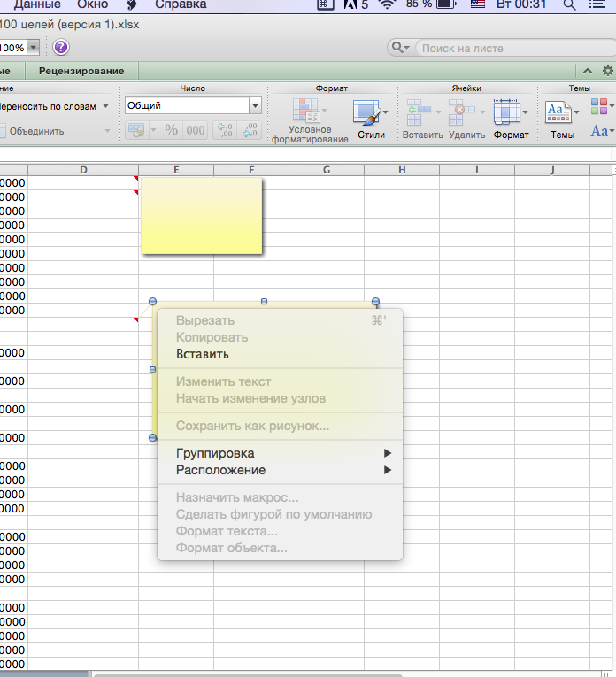Apply the currency number format icon
The image size is (616, 677).
pos(137,130)
